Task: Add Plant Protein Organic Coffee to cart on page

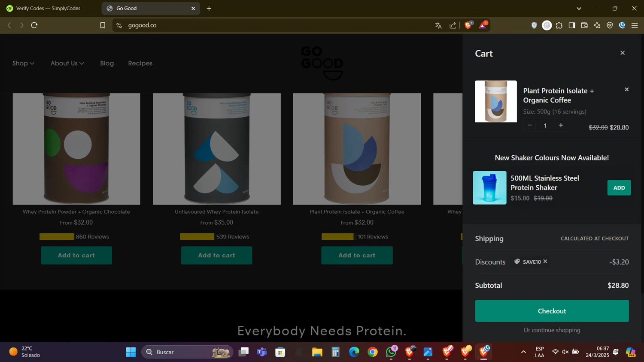Action: click(357, 255)
